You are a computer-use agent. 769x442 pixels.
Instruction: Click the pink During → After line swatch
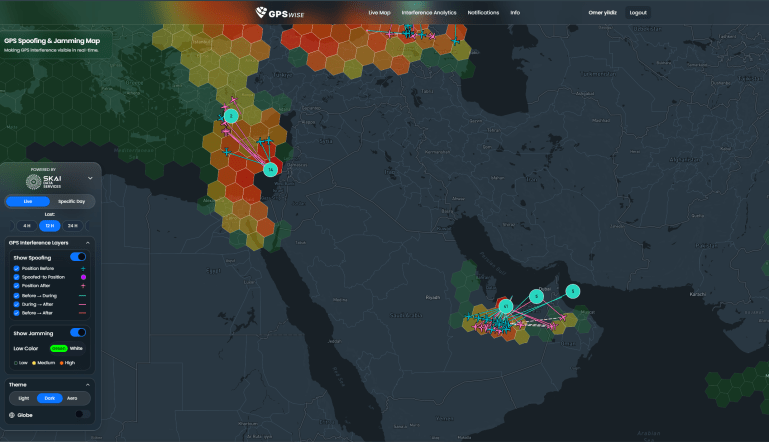pyautogui.click(x=82, y=304)
